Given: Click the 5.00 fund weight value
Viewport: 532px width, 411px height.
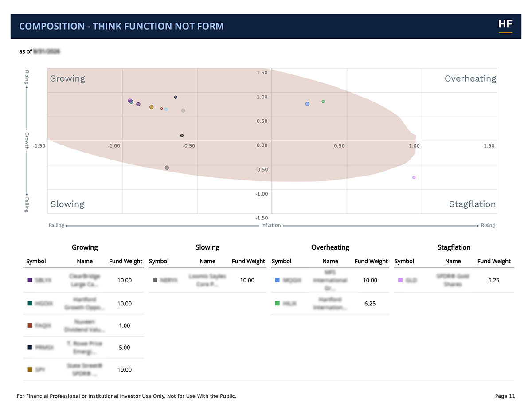Looking at the screenshot, I should 125,348.
